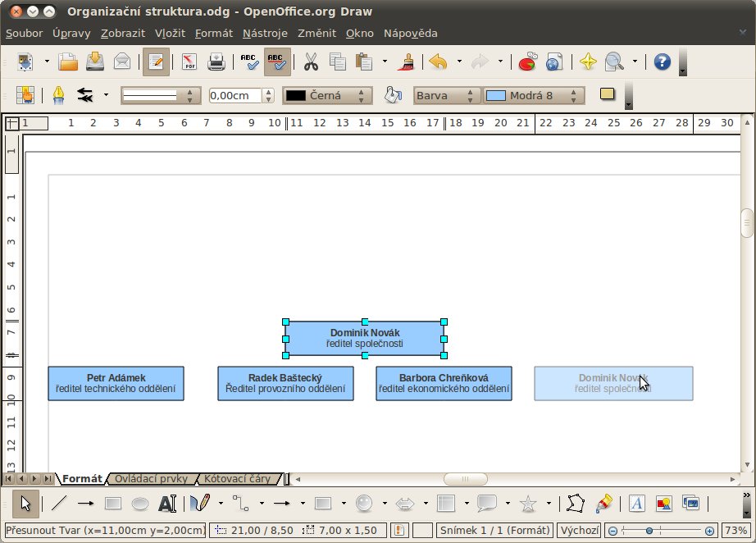Screen dimensions: 756x543
Task: Toggle AutoSpellcheck
Action: [x=277, y=62]
